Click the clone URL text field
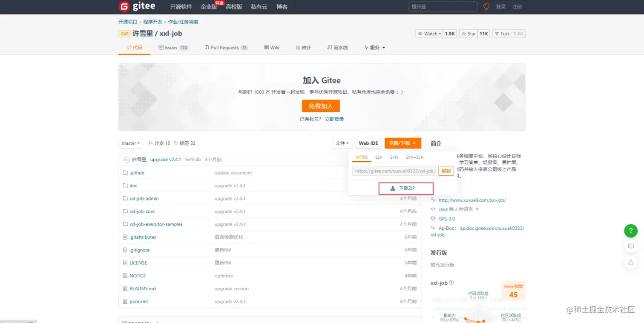This screenshot has height=323, width=644. tap(394, 171)
